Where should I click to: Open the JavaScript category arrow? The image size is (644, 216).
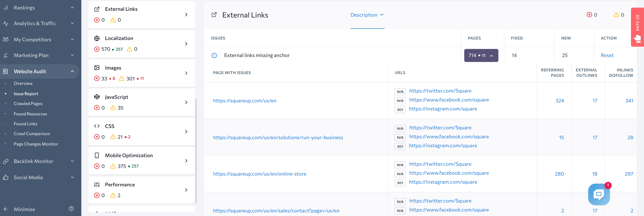pos(186,102)
